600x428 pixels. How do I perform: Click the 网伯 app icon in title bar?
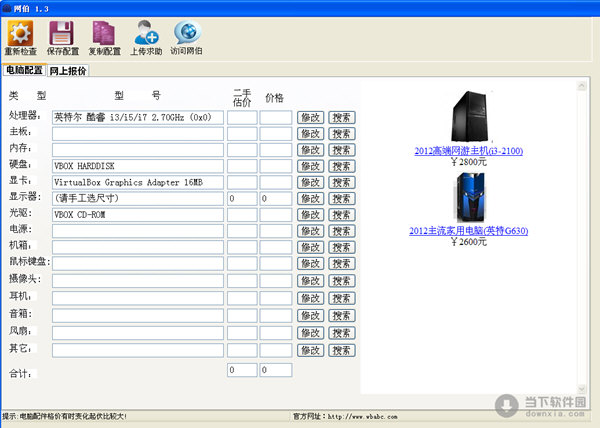[7, 8]
